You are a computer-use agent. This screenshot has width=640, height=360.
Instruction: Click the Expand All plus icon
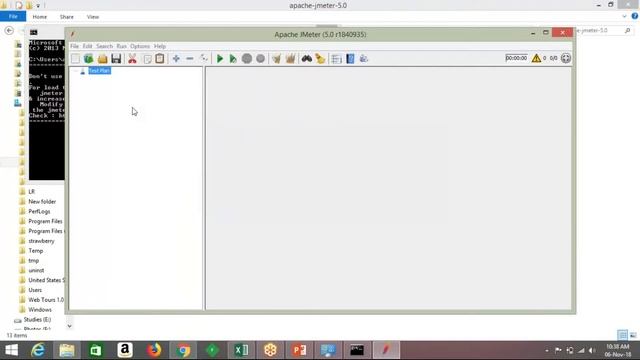tap(176, 58)
